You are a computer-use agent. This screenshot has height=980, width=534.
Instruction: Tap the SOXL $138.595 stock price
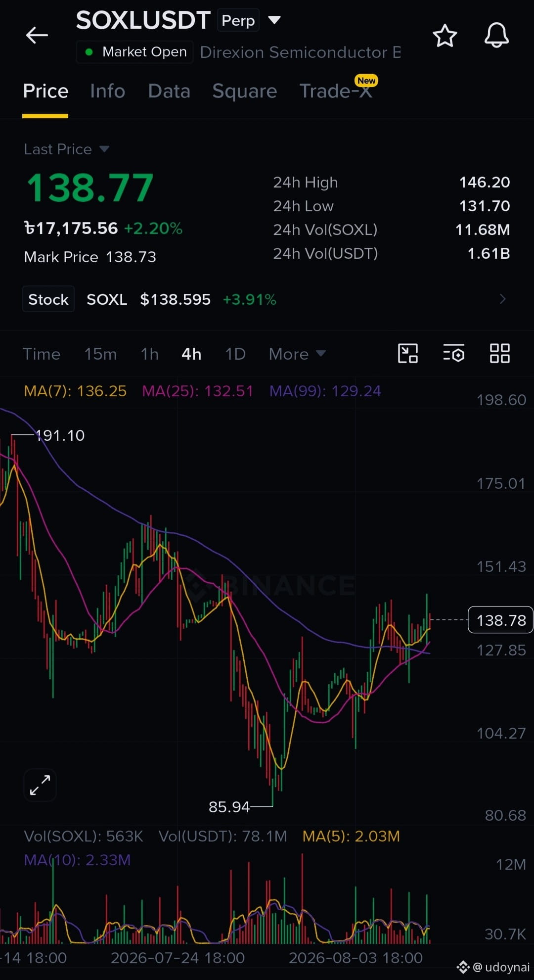(x=148, y=299)
